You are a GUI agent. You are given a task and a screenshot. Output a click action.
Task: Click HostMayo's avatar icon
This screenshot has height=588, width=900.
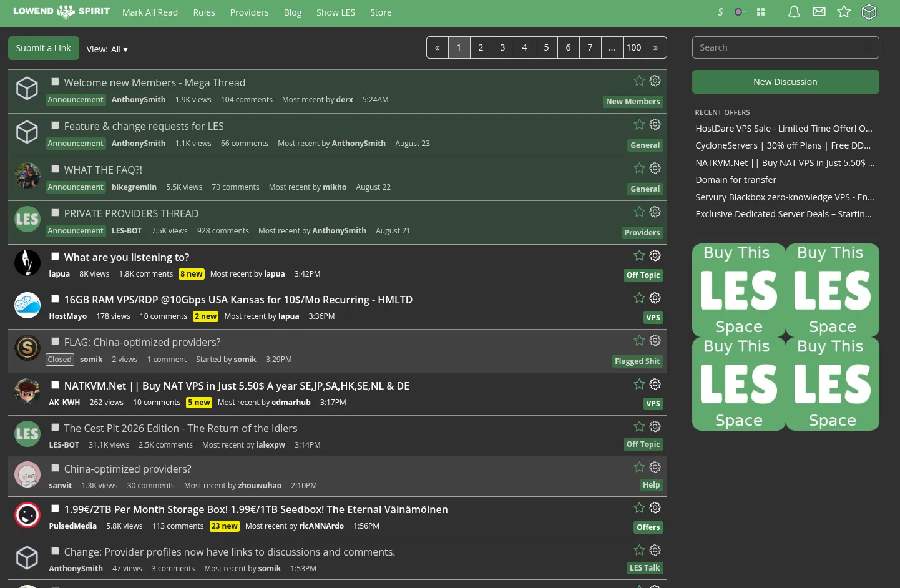pos(27,305)
